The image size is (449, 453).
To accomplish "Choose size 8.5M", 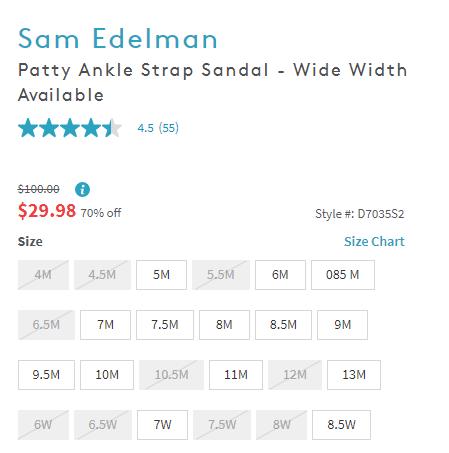I will tap(283, 325).
